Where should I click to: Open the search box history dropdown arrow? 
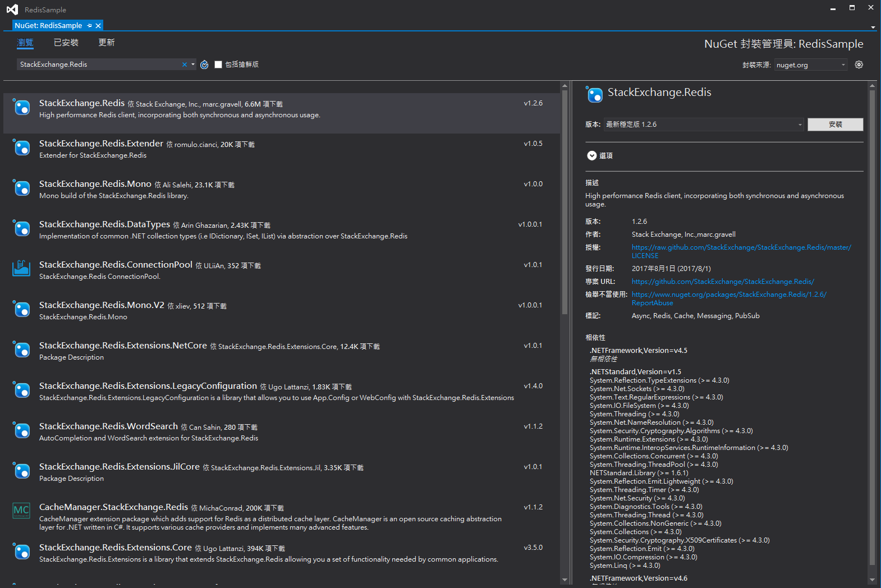(193, 65)
